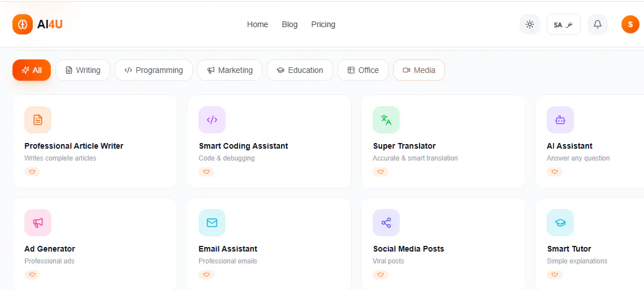
Task: Click the 'Answer any question' description
Action: pyautogui.click(x=578, y=158)
